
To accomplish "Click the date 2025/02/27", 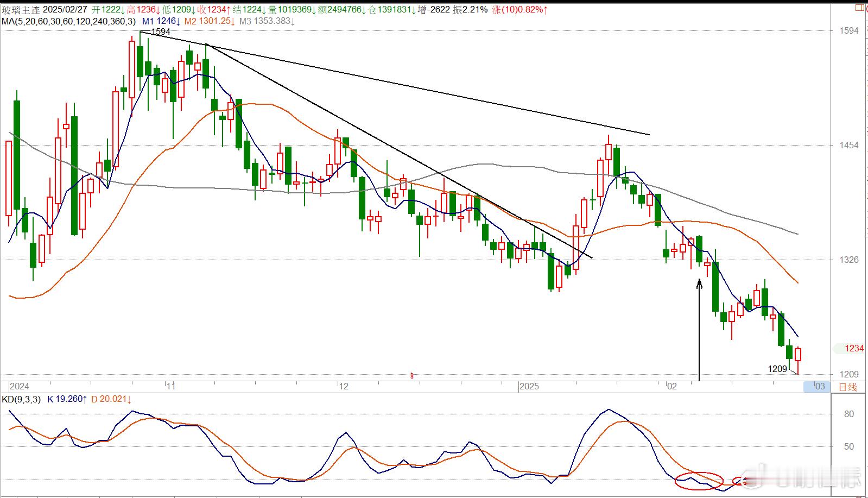I will click(65, 10).
